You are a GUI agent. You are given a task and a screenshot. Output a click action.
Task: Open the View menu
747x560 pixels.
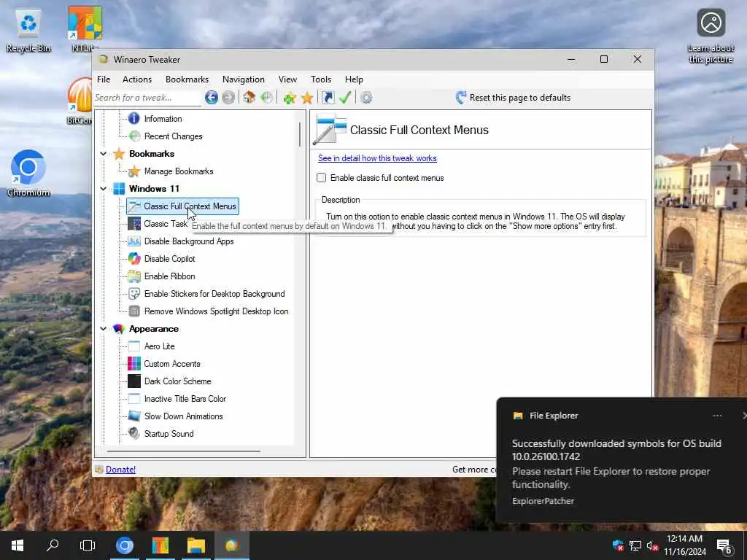[287, 79]
